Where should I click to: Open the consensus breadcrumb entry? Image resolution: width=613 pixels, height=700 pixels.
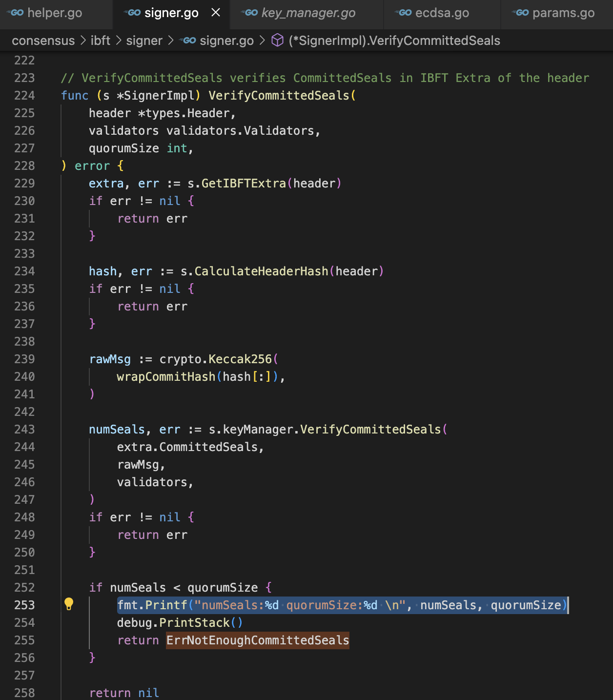coord(43,41)
